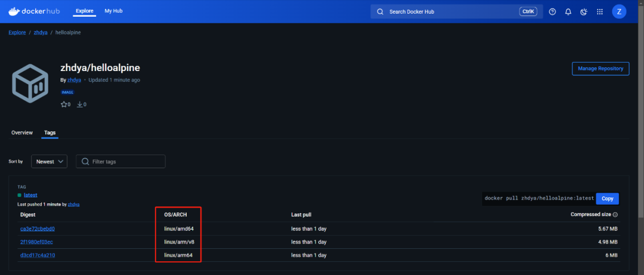This screenshot has width=644, height=275.
Task: Expand the Newest sort dropdown
Action: (49, 162)
